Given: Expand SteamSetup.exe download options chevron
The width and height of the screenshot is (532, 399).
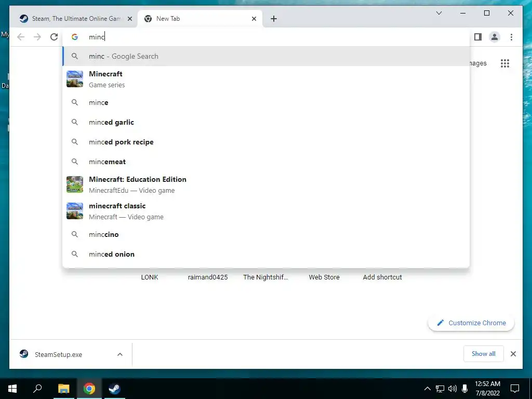Looking at the screenshot, I should tap(120, 354).
